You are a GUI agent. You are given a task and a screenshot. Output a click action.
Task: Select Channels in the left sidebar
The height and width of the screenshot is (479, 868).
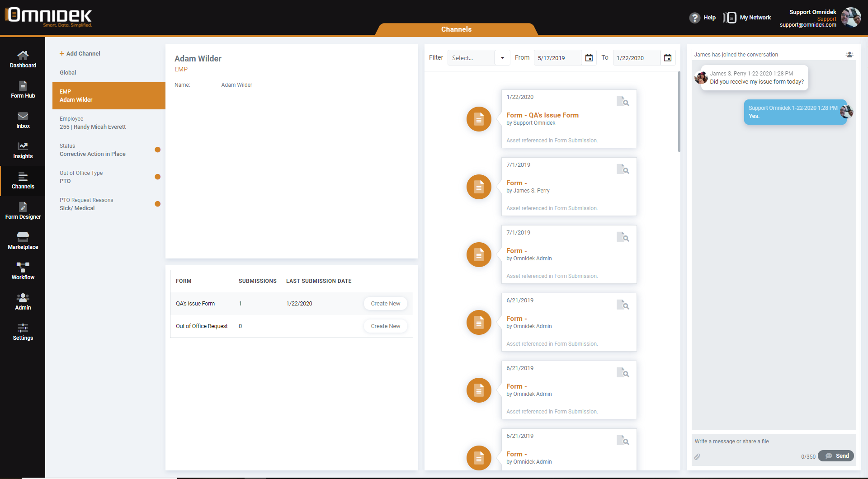tap(23, 180)
